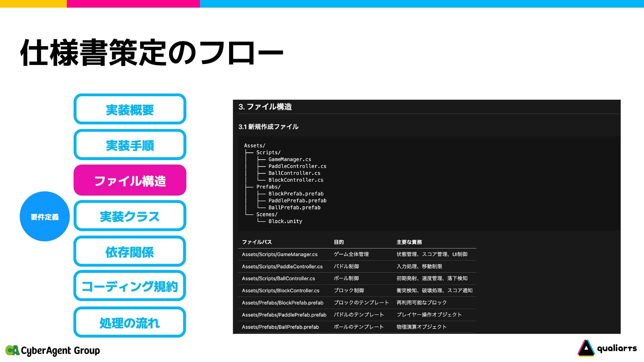This screenshot has width=644, height=362.
Task: Click the blue 要件定義 circle
Action: pos(45,217)
